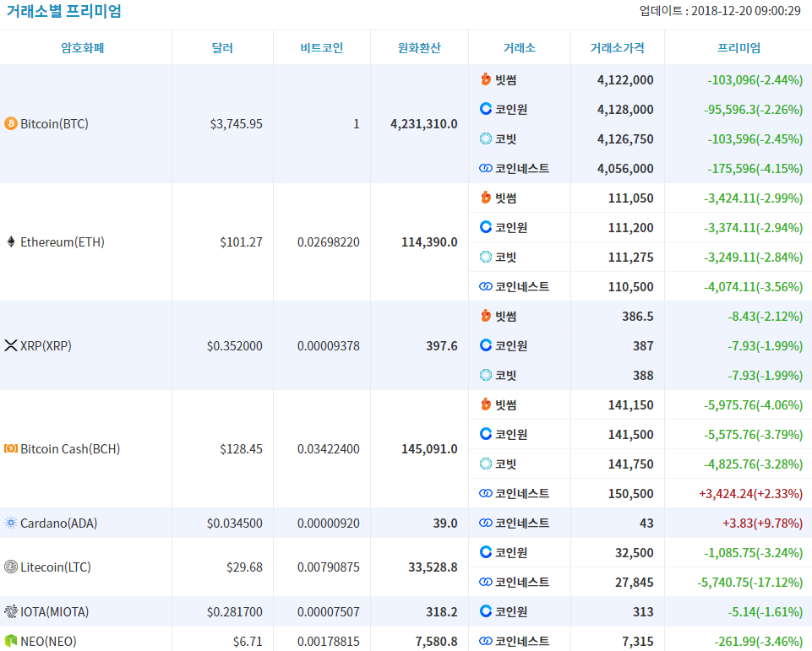Click the update timestamp 2018-12-20 09:00:29

tap(746, 11)
